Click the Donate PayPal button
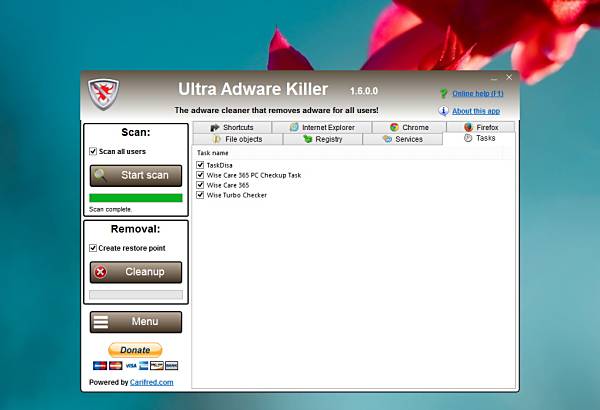Screen dimensions: 600x410 tap(135, 350)
